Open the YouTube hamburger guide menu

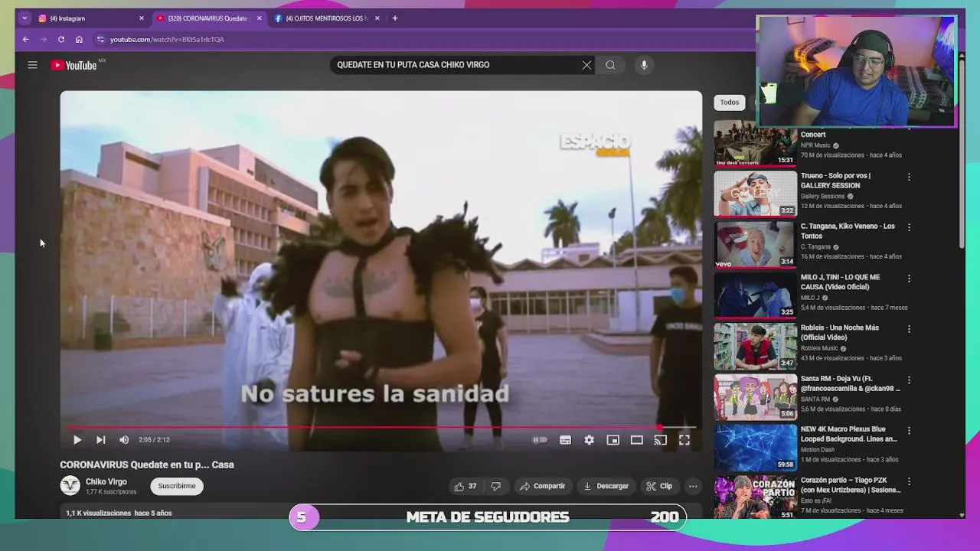(x=32, y=65)
